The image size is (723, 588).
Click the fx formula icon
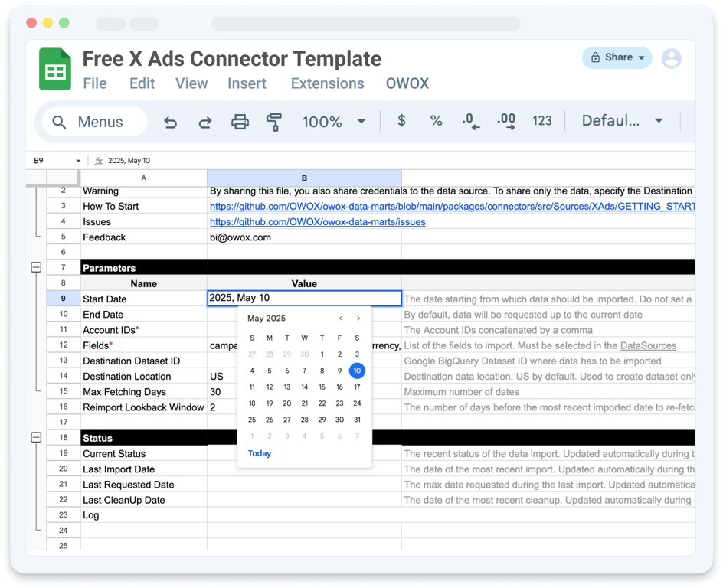click(98, 161)
